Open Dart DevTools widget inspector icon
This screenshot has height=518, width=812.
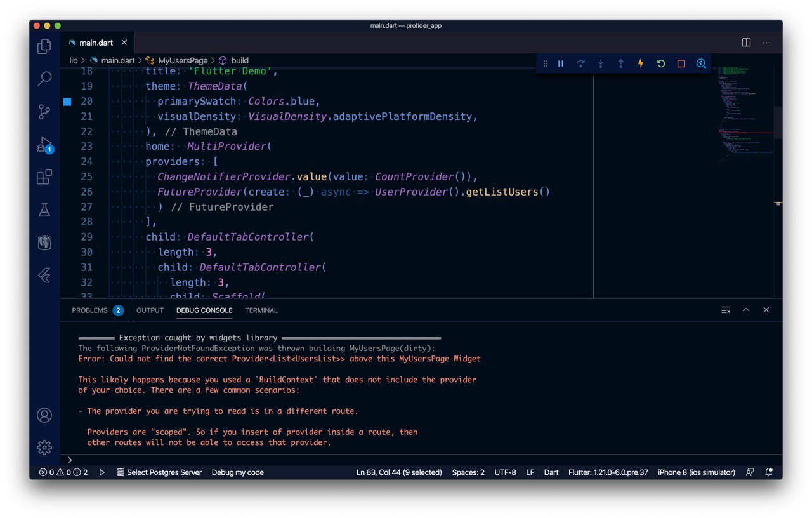[701, 63]
